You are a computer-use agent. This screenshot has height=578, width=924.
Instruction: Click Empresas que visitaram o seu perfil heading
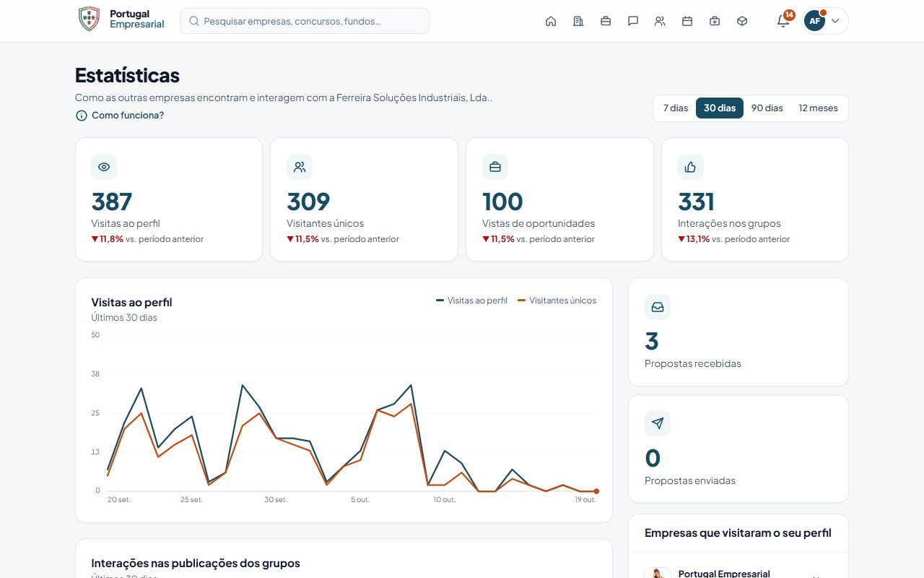pyautogui.click(x=738, y=533)
